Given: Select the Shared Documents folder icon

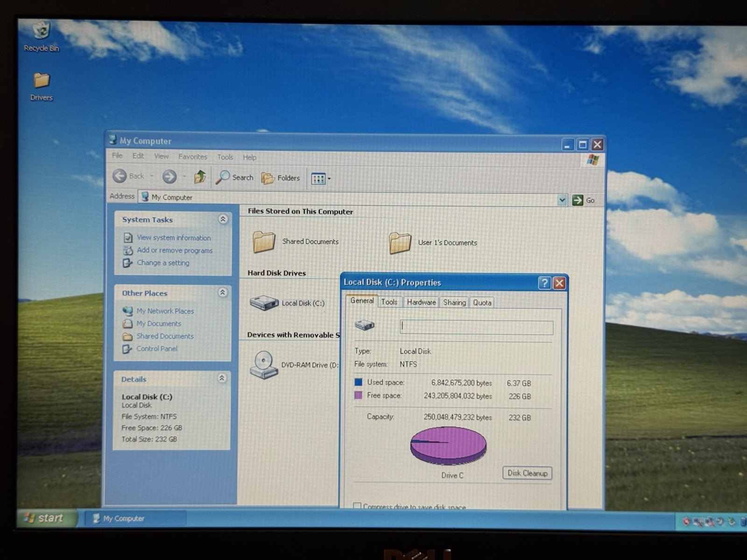Looking at the screenshot, I should 264,241.
